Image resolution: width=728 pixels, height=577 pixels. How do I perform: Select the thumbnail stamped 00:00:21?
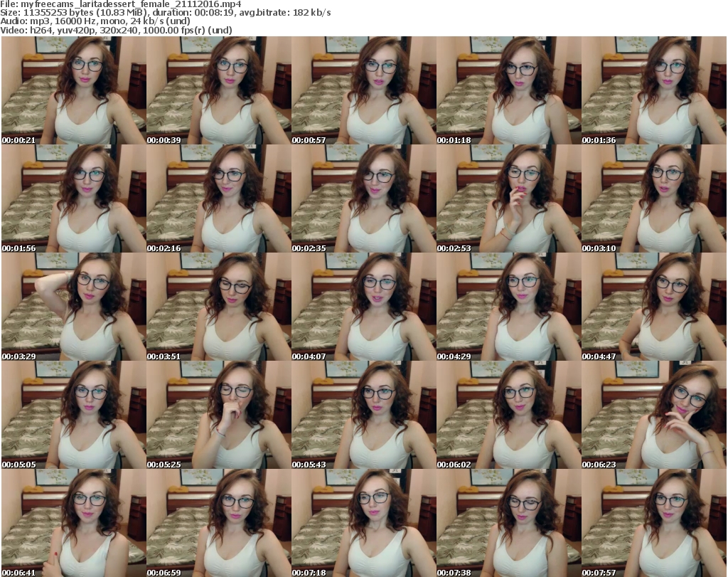tap(74, 90)
